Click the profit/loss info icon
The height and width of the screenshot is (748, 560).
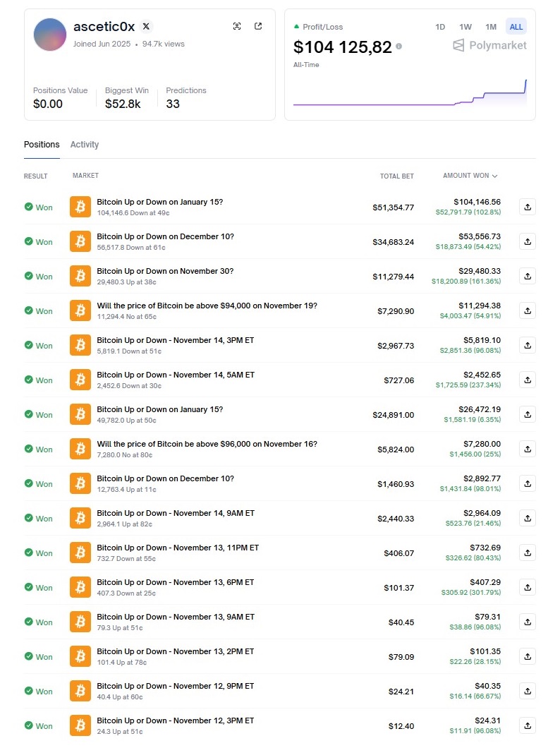(399, 47)
